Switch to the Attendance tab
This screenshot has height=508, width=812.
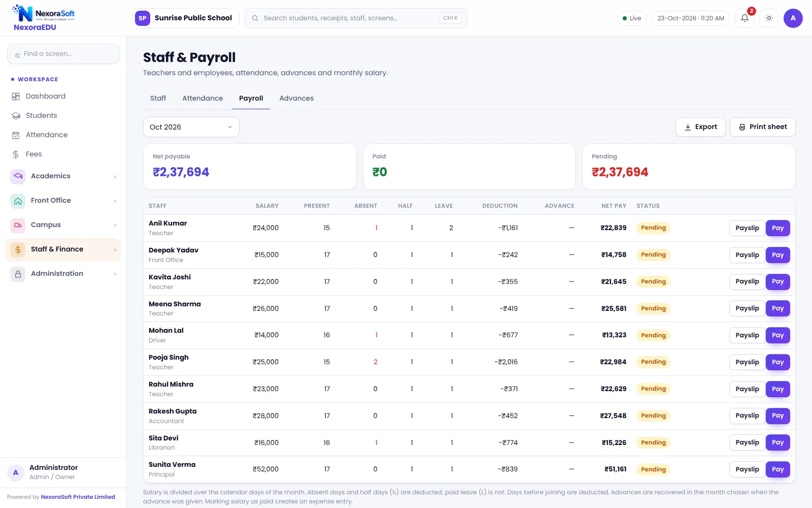tap(202, 99)
